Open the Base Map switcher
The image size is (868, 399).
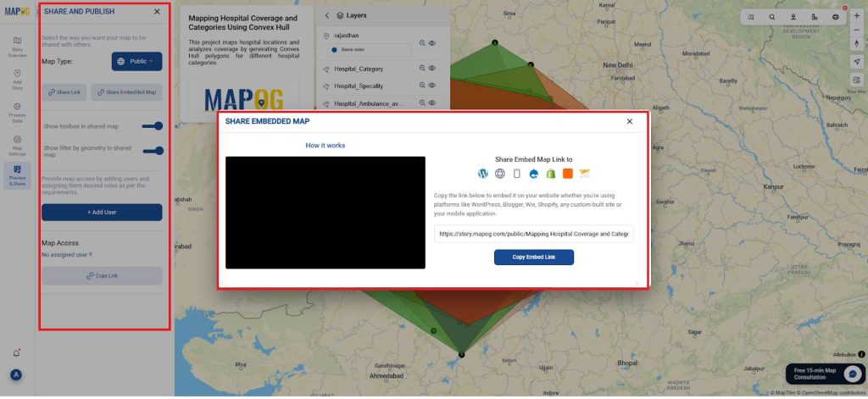[857, 81]
